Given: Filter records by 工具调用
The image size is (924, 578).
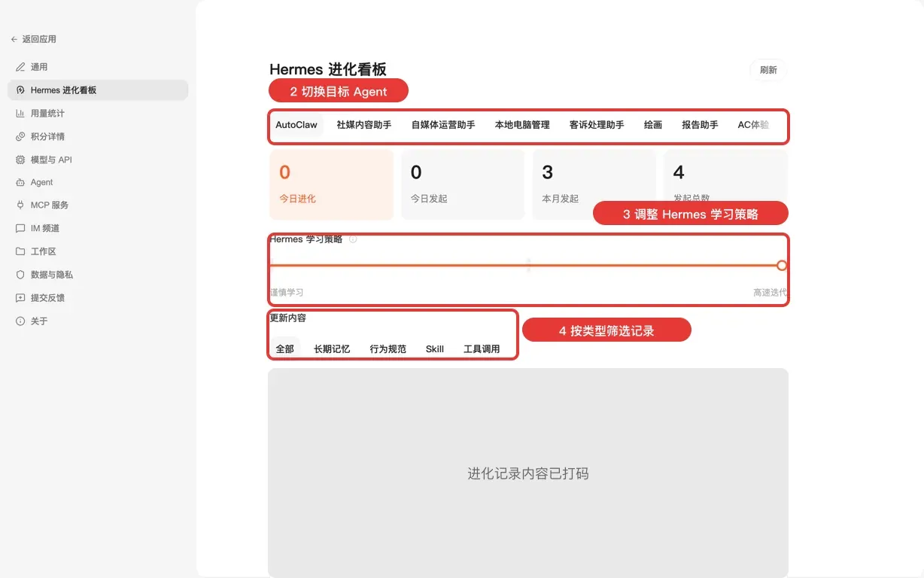Looking at the screenshot, I should 482,349.
